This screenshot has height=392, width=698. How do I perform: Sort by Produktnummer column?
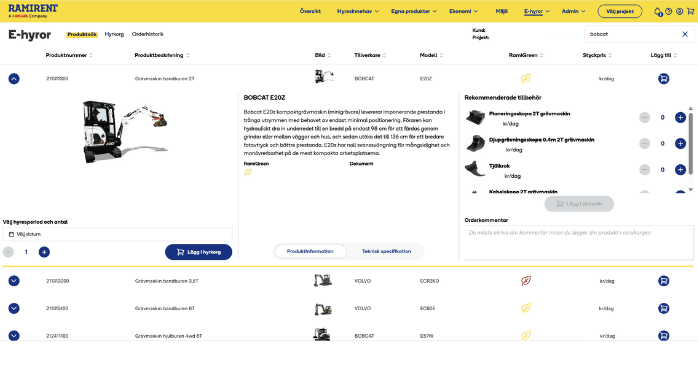[x=69, y=55]
